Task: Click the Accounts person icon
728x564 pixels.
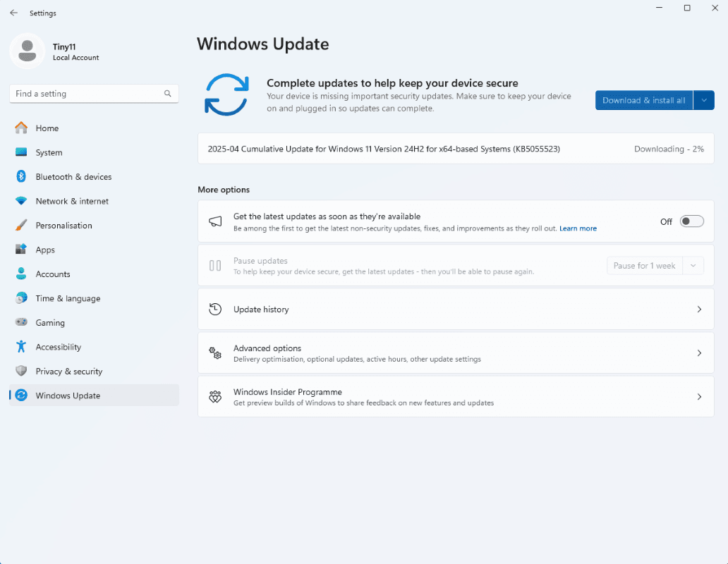Action: pos(21,274)
